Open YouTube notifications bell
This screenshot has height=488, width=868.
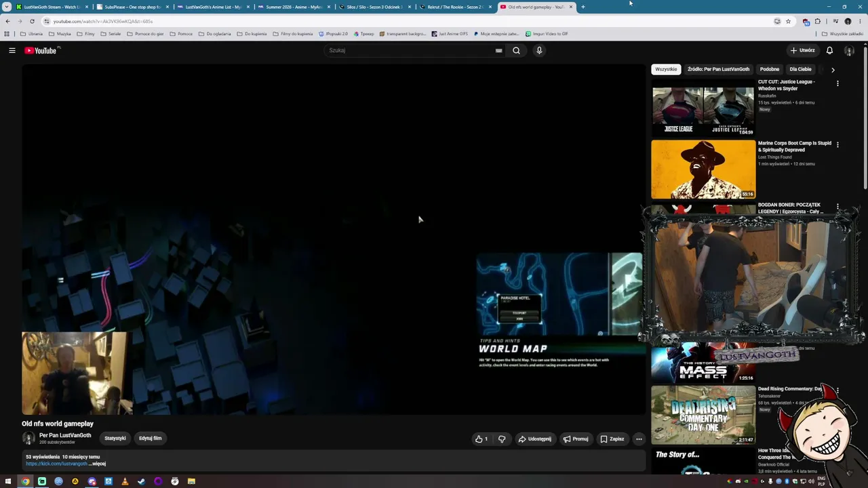(x=829, y=50)
